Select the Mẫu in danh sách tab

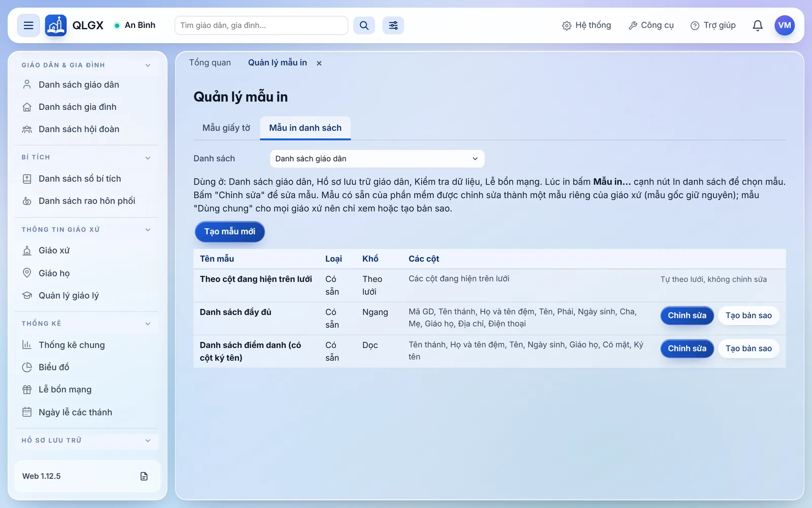306,128
